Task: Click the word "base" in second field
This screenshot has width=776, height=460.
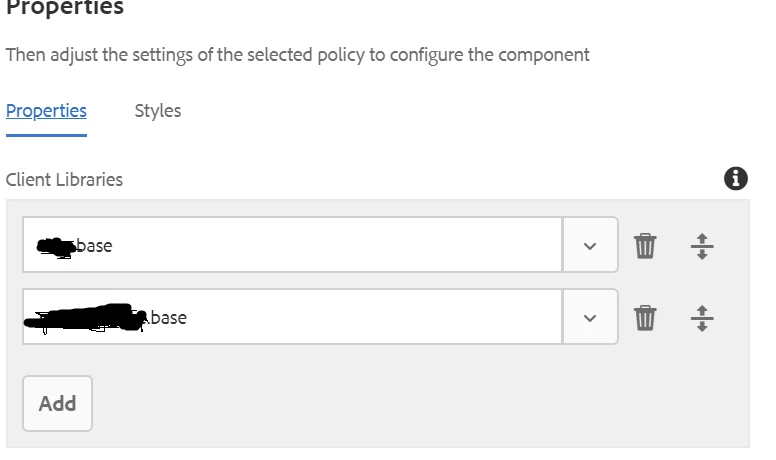Action: (168, 318)
